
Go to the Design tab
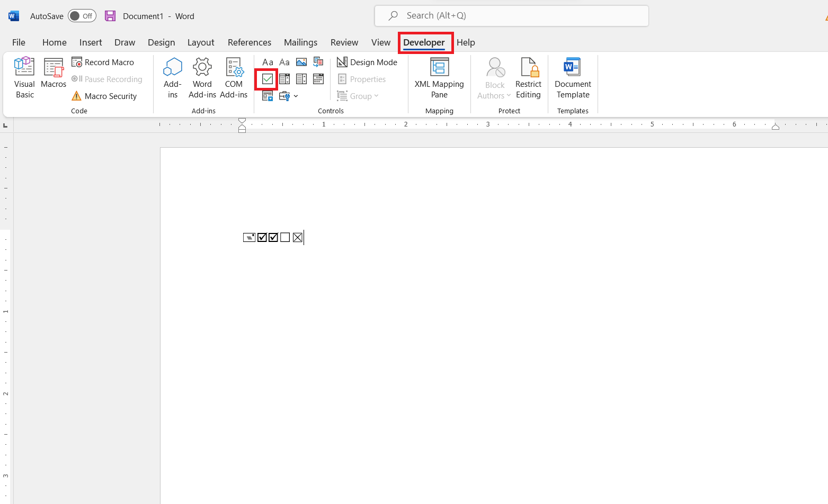[162, 42]
